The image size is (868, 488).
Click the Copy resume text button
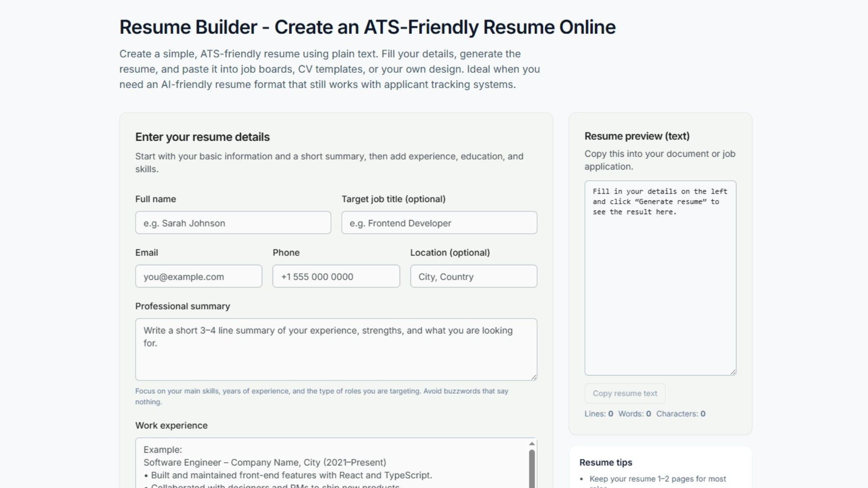624,393
